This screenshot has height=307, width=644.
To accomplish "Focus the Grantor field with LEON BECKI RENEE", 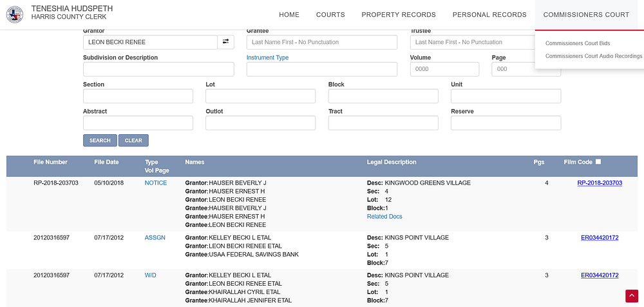I will click(150, 42).
